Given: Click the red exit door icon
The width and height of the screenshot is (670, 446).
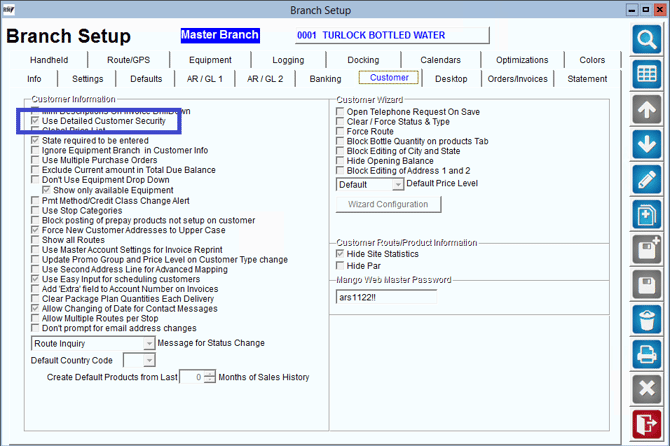Looking at the screenshot, I should (646, 424).
